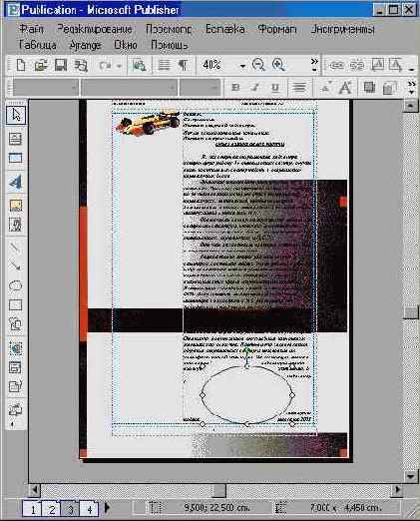Toggle Bold formatting button
The height and width of the screenshot is (521, 420).
pos(235,88)
